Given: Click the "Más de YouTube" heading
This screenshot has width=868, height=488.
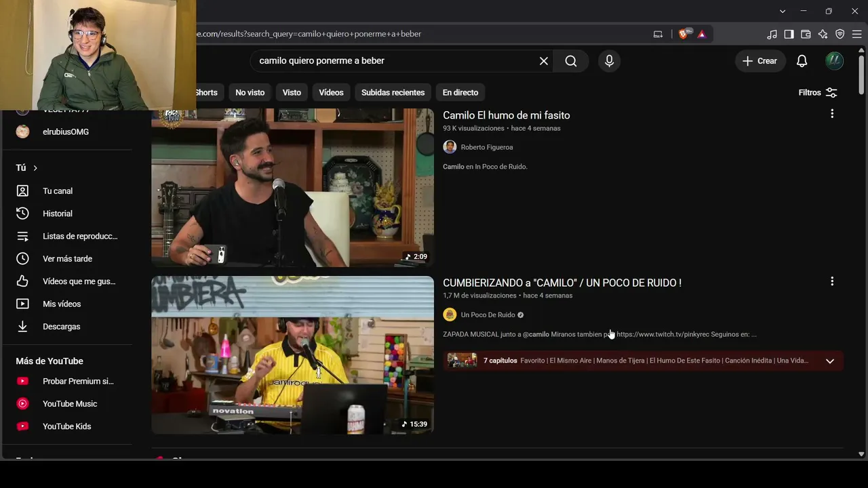Looking at the screenshot, I should coord(50,361).
